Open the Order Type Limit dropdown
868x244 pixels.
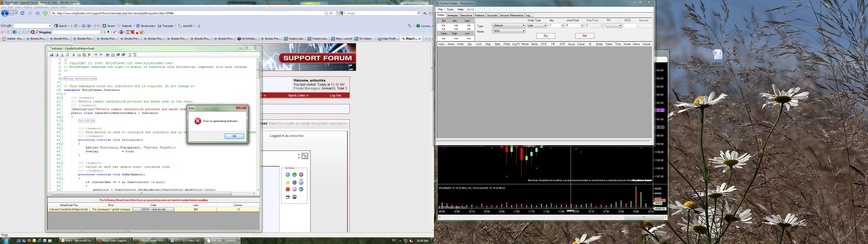tap(537, 26)
